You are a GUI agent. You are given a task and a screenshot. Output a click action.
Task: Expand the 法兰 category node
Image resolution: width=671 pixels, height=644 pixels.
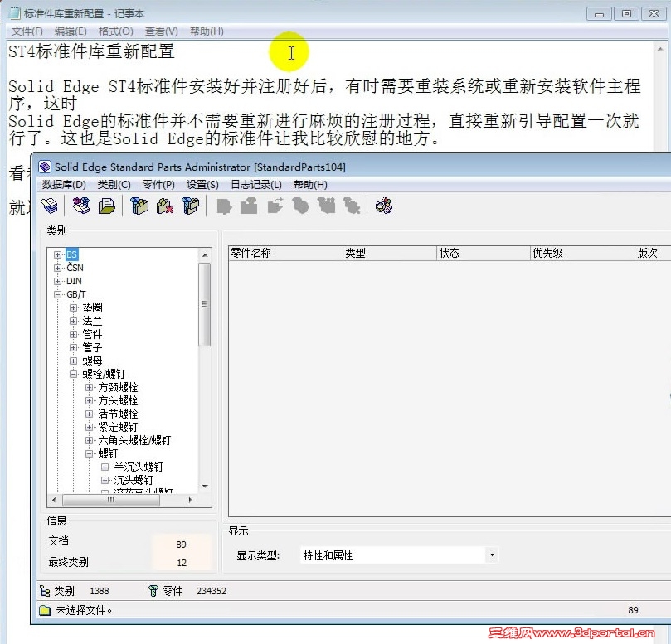[73, 321]
